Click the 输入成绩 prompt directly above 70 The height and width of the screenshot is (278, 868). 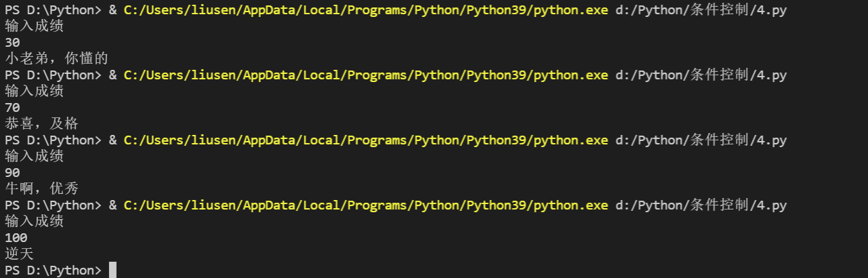[x=35, y=92]
